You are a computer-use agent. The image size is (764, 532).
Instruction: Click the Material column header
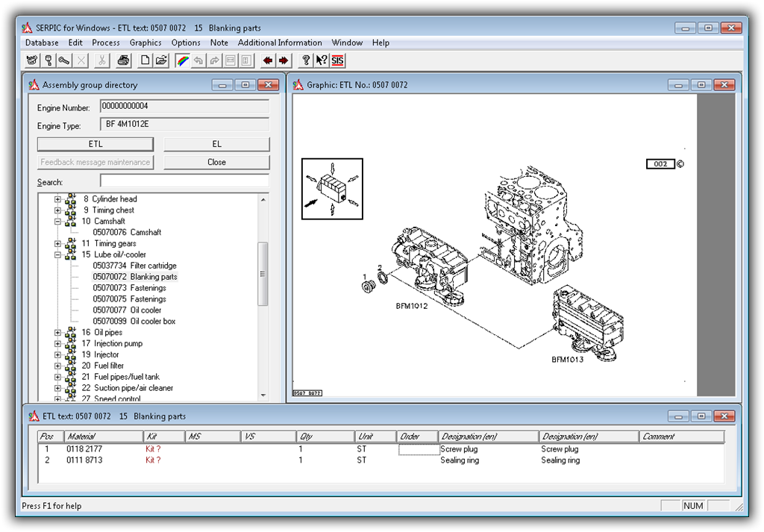click(103, 436)
